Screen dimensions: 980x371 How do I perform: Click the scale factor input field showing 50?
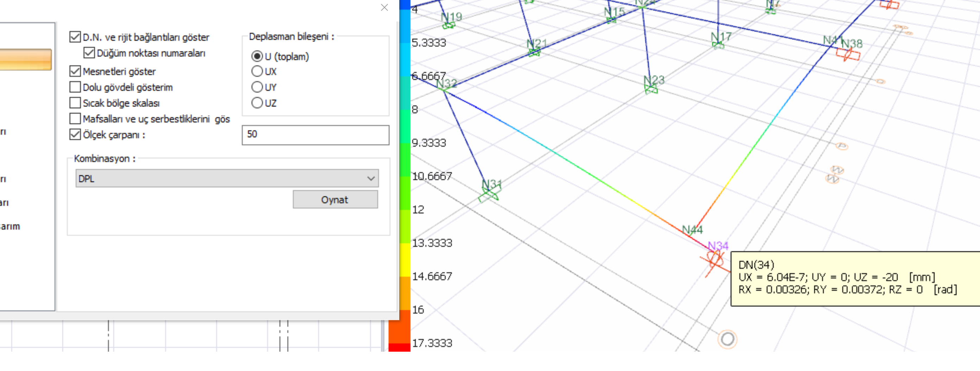tap(316, 135)
